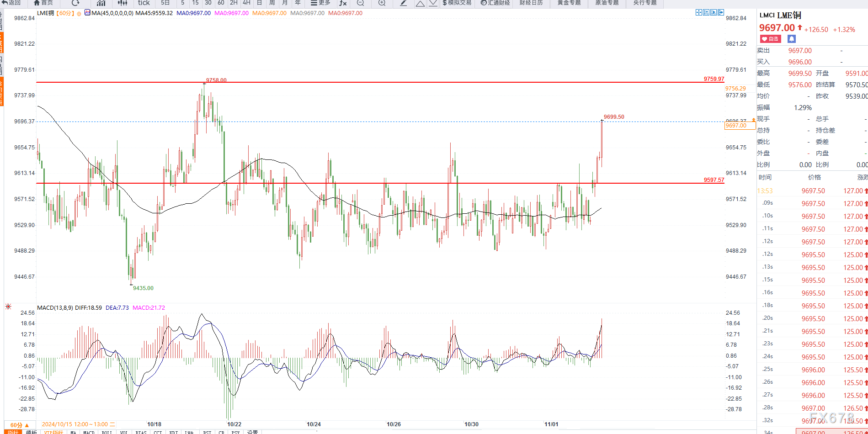Select the 60 minute timeframe
This screenshot has width=868, height=434.
221,3
